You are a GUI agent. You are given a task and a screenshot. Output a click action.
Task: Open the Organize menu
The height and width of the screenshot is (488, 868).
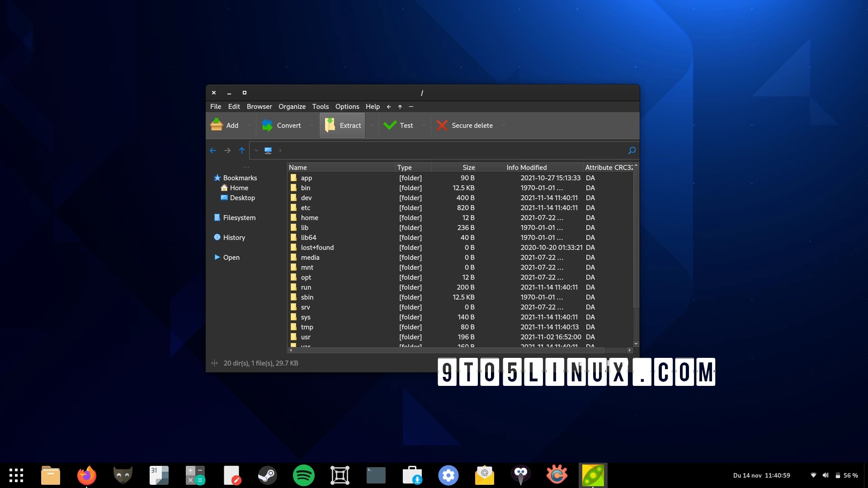click(292, 107)
